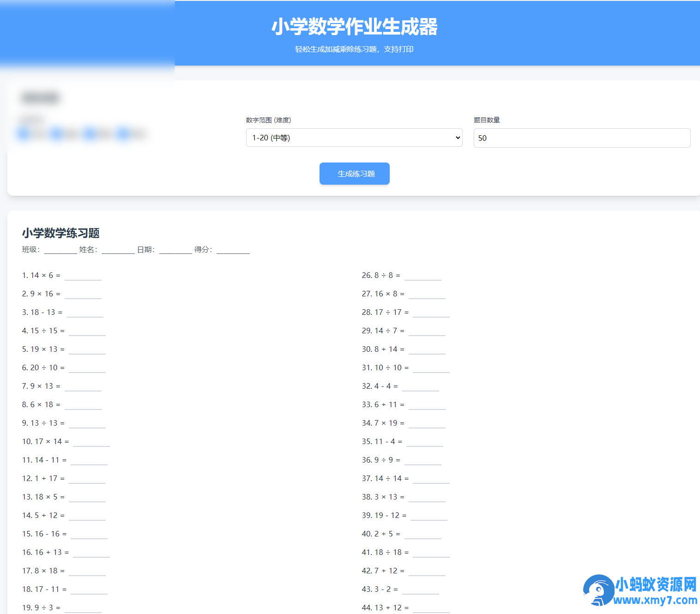Image resolution: width=700 pixels, height=614 pixels.
Task: Toggle the first operation checkbox
Action: (x=24, y=133)
